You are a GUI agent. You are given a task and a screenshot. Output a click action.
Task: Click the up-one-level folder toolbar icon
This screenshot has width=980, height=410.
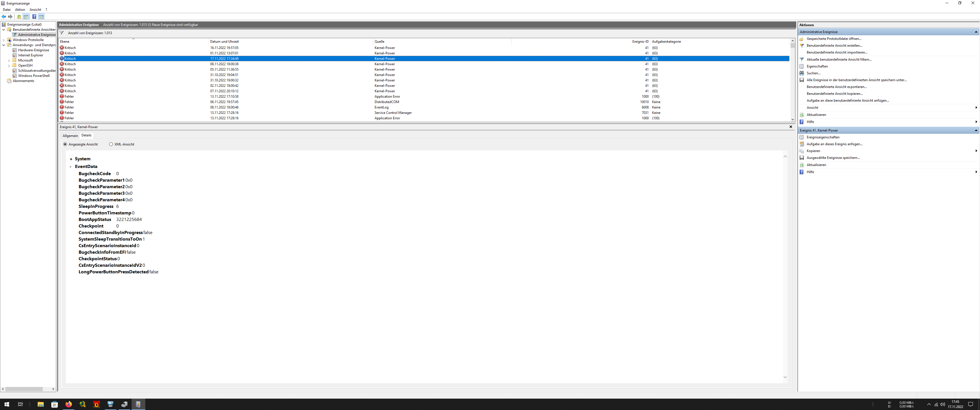click(19, 17)
